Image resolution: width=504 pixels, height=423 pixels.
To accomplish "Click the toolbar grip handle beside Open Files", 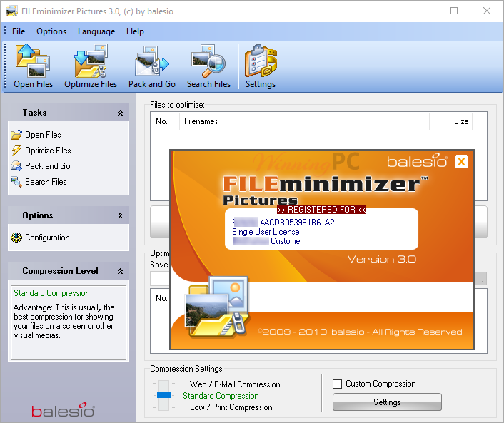I will click(x=5, y=66).
